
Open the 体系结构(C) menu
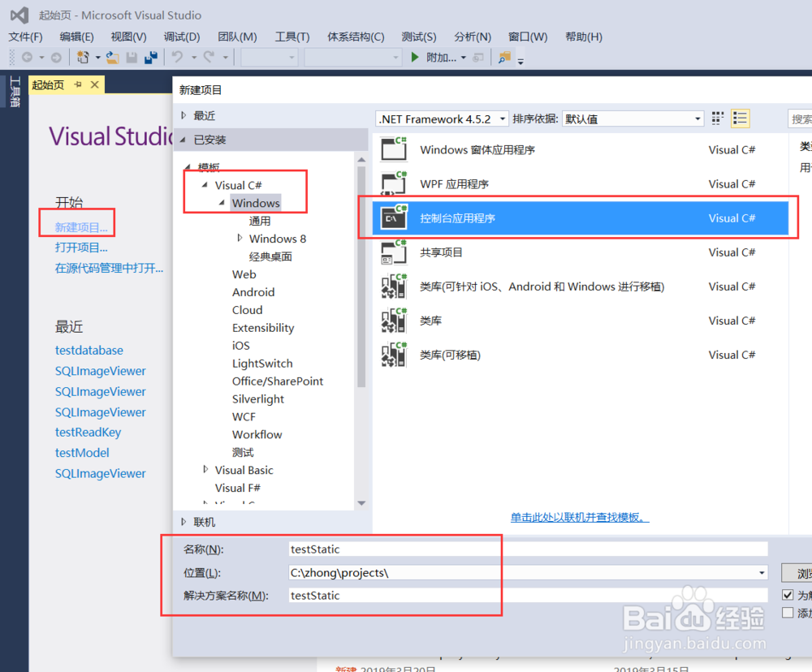coord(356,37)
